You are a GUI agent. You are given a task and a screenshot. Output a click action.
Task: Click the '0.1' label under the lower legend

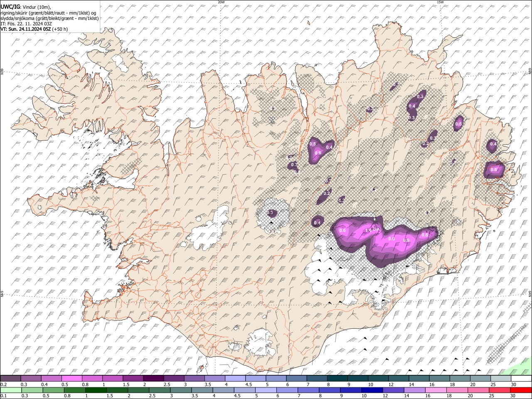click(3, 396)
